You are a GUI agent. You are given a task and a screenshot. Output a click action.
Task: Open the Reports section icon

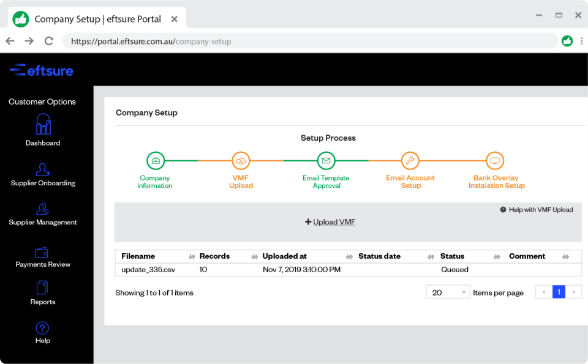tap(42, 287)
